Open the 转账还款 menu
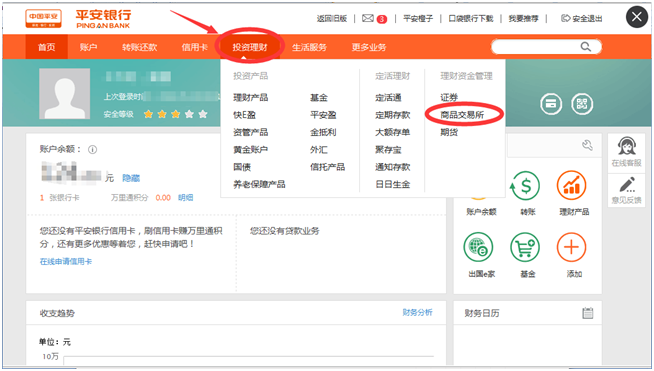The height and width of the screenshot is (371, 654). point(140,47)
